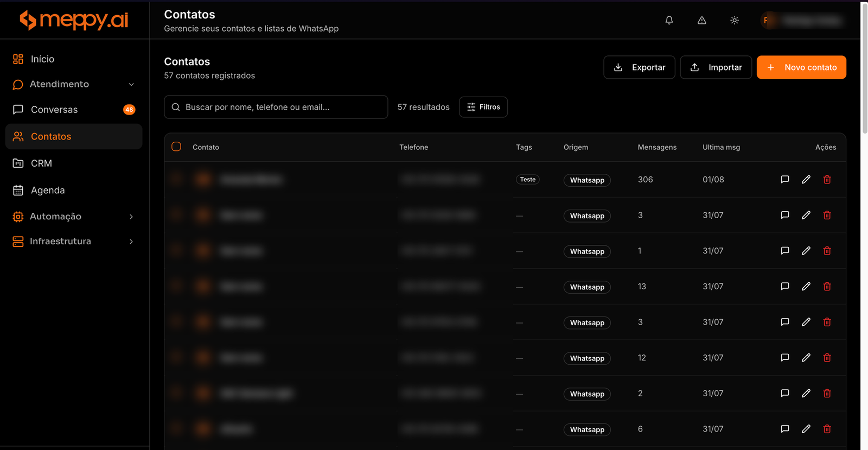868x450 pixels.
Task: Edit the contact with 13 messages
Action: point(806,287)
